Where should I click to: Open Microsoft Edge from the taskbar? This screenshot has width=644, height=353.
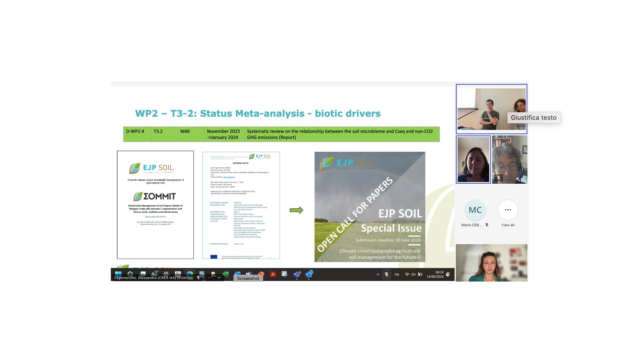(190, 274)
